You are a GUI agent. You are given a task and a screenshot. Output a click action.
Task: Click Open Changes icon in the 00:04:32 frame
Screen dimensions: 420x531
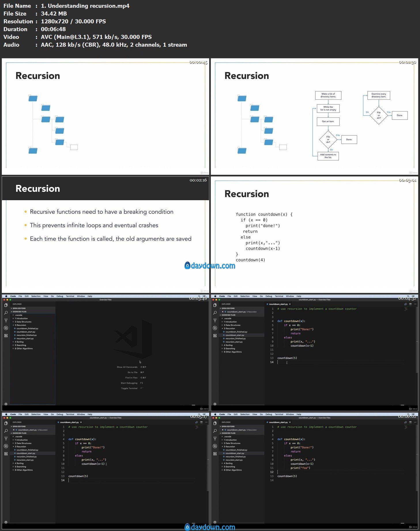tap(405, 304)
